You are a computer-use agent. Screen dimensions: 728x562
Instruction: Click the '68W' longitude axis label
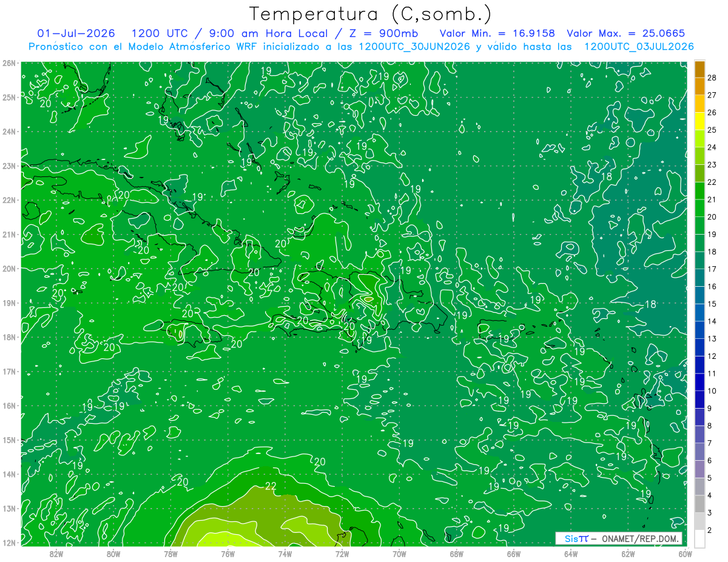coord(457,554)
